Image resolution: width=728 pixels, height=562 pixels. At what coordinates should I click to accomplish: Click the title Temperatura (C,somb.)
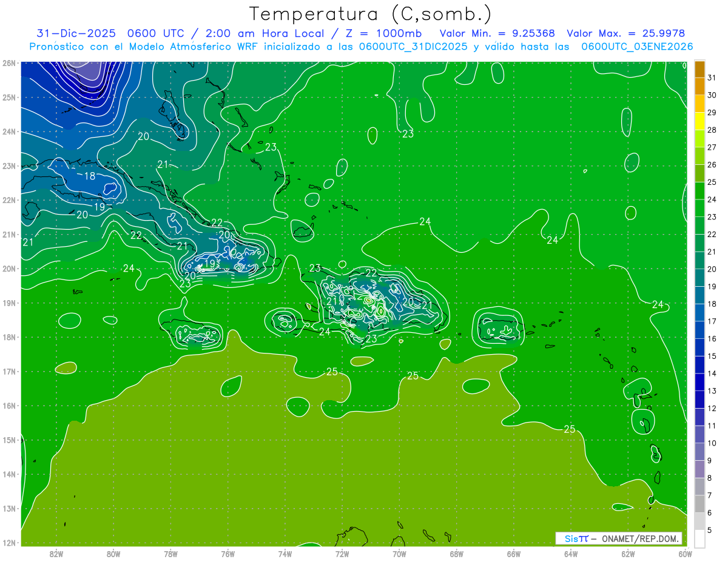(371, 14)
